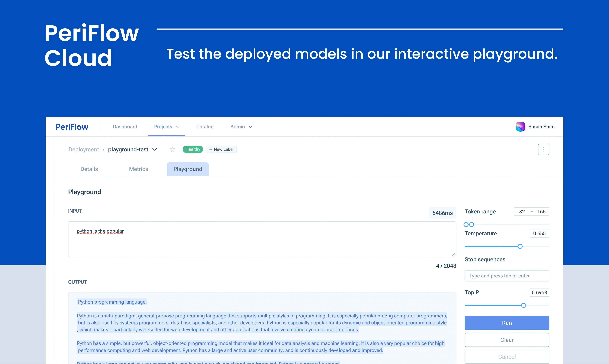Screen dimensions: 609x364
Task: Click the Token range slider lower handle
Action: click(466, 224)
